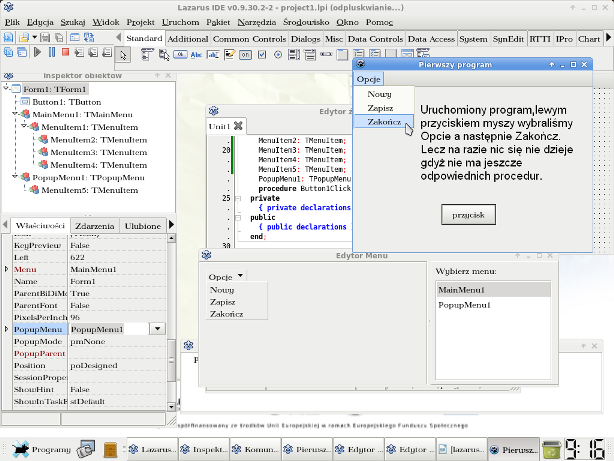Pick the TEdit component icon

tap(213, 55)
